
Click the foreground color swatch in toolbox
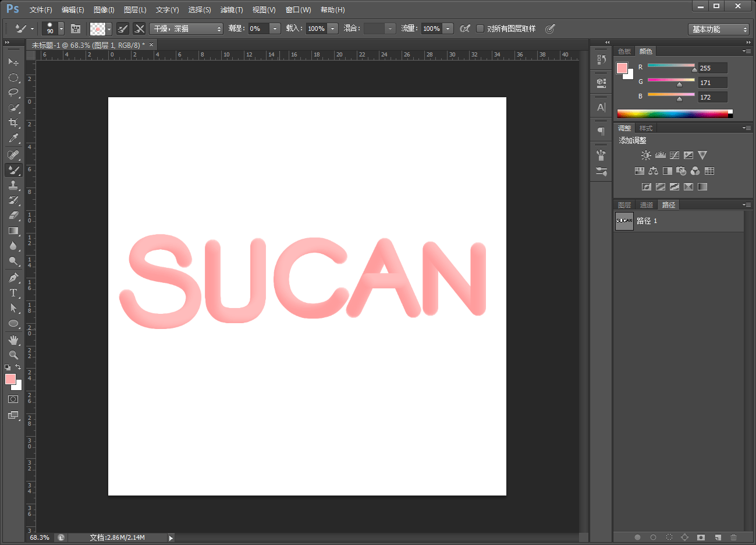(10, 379)
